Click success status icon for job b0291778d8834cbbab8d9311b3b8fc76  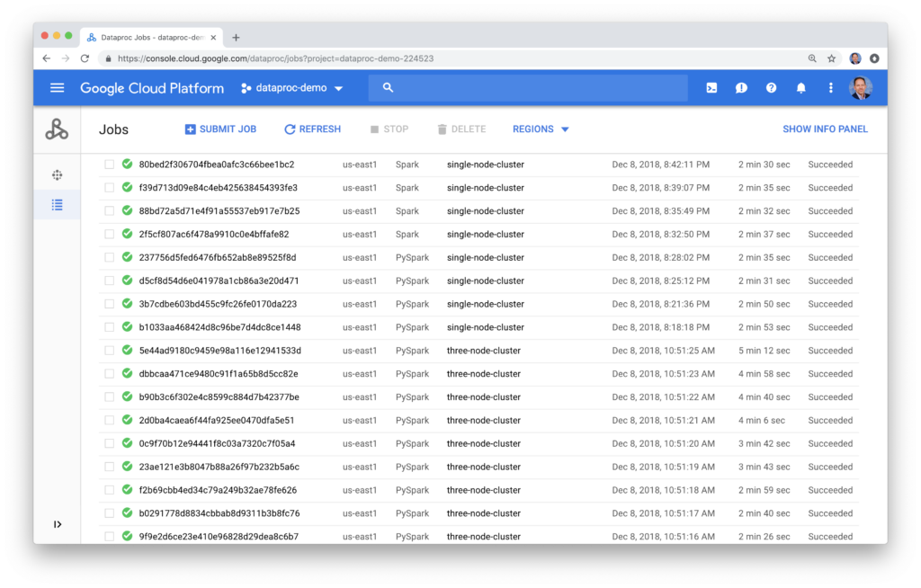tap(127, 512)
